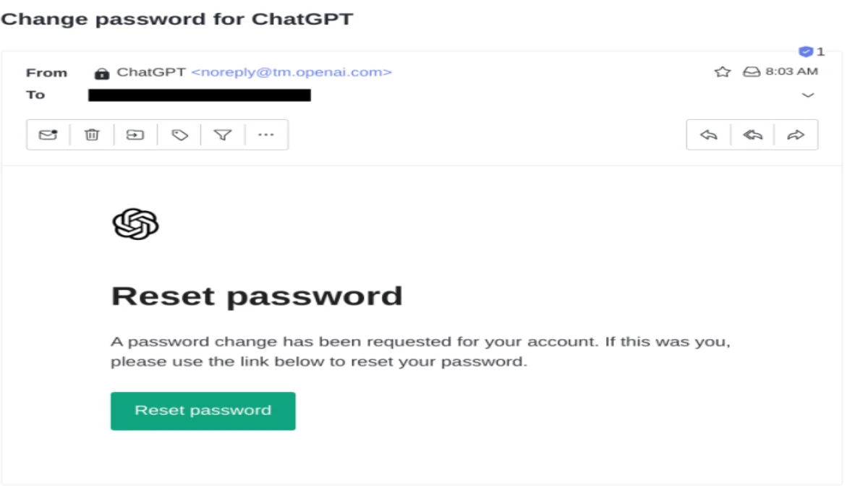Reply all to this message
Viewport: 868px width, 488px height.
(752, 134)
